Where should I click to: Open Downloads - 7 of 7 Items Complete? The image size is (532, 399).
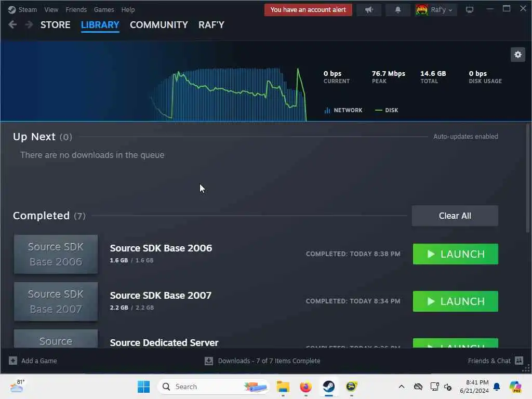point(269,361)
